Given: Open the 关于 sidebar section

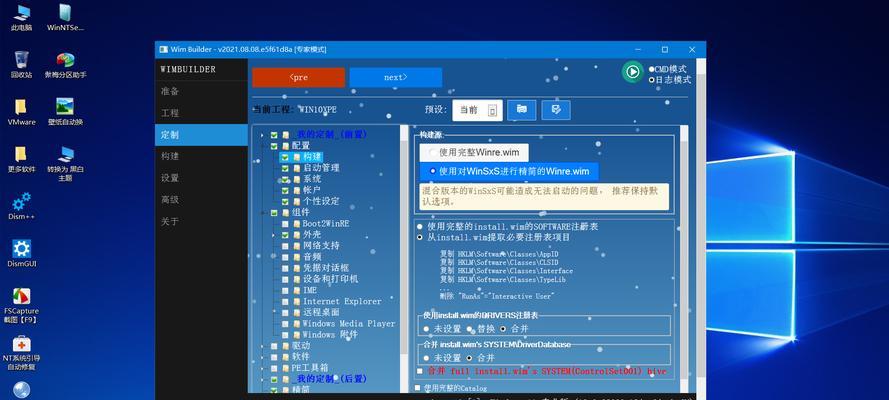Looking at the screenshot, I should click(x=201, y=222).
